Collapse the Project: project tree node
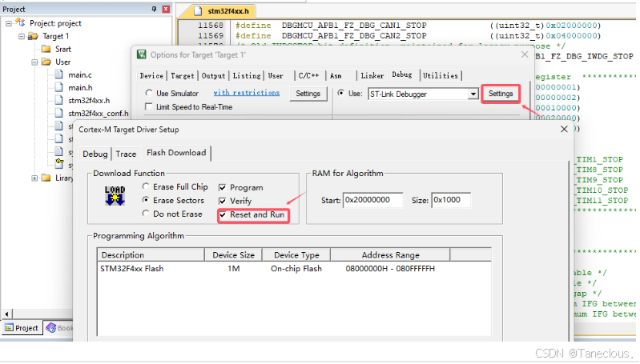 coord(9,24)
